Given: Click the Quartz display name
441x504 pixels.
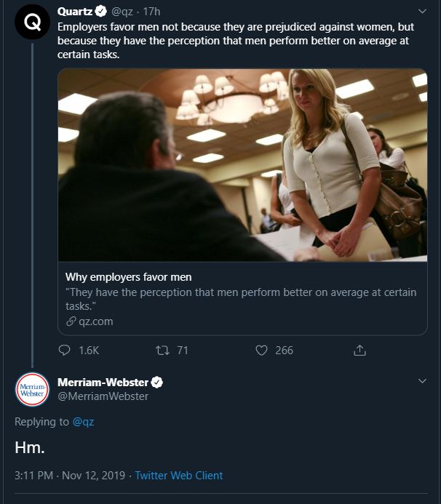Looking at the screenshot, I should tap(76, 11).
